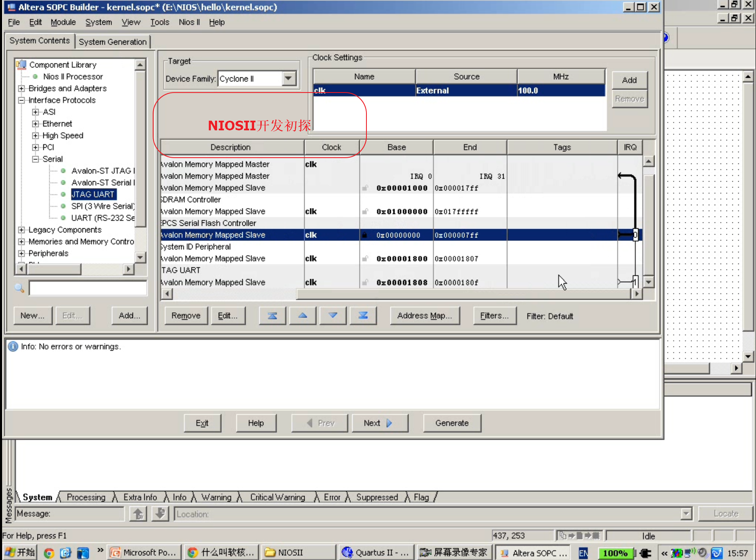756x560 pixels.
Task: Click the message up-arrow icon button
Action: (138, 514)
